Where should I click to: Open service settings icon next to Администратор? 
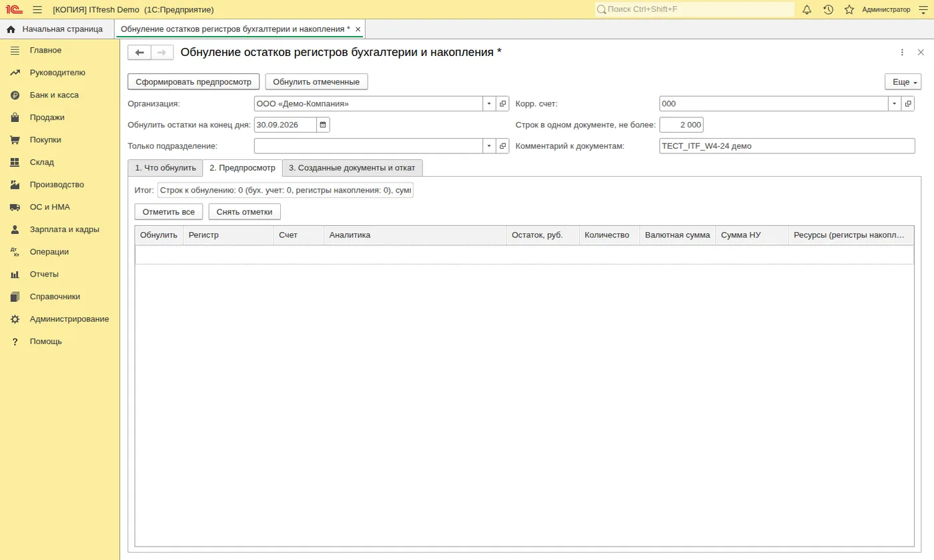tap(923, 9)
